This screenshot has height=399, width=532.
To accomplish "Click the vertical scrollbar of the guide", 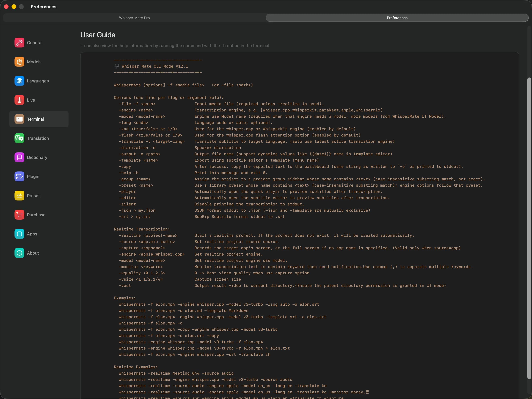I will point(529,228).
